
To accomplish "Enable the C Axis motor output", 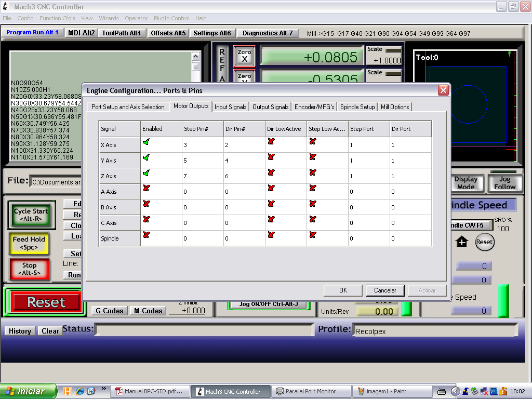I will coord(147,219).
